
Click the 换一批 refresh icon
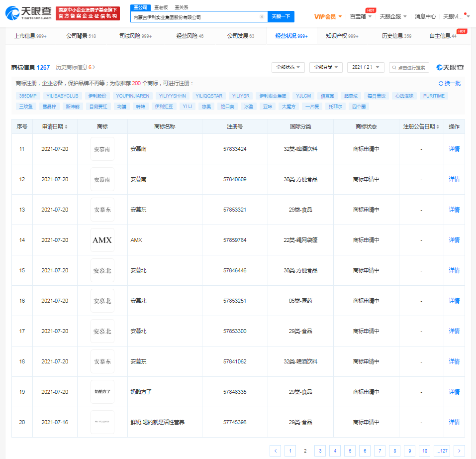click(441, 84)
